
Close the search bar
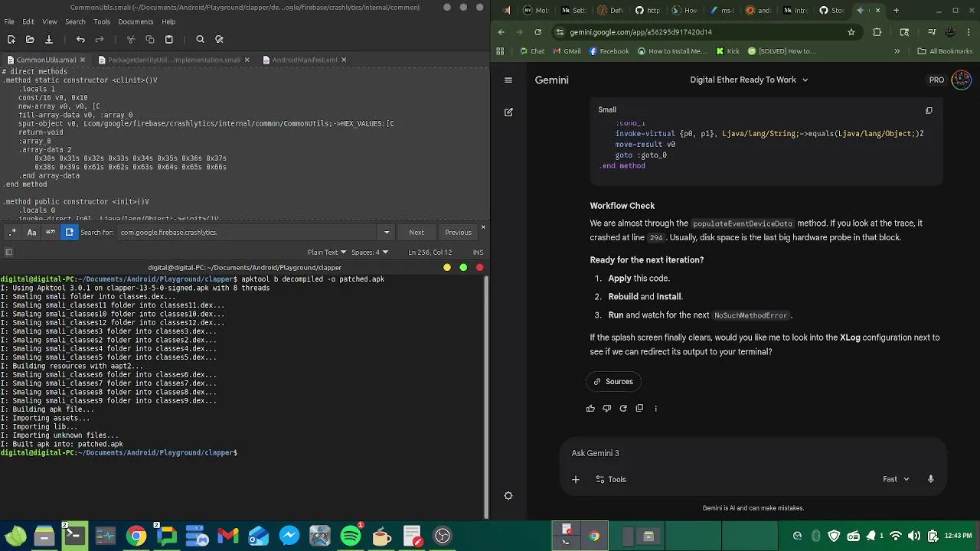coord(483,227)
